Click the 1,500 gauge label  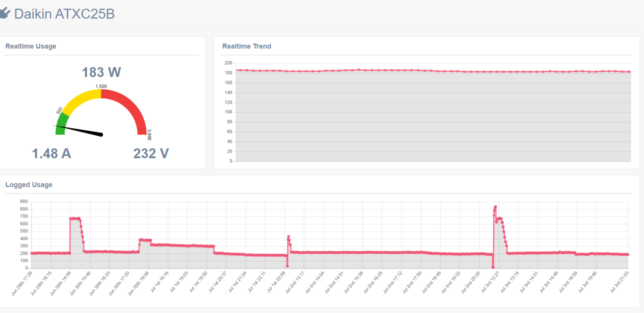point(101,86)
